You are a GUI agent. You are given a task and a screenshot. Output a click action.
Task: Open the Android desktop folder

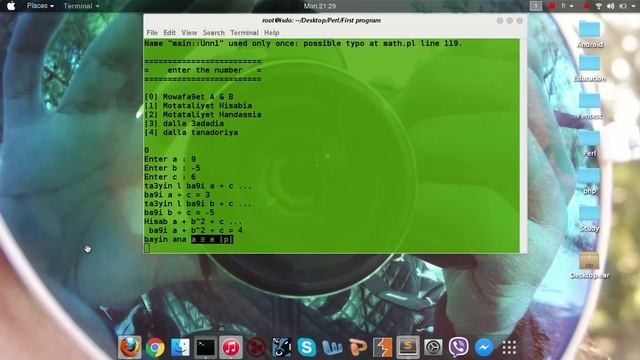click(x=590, y=34)
